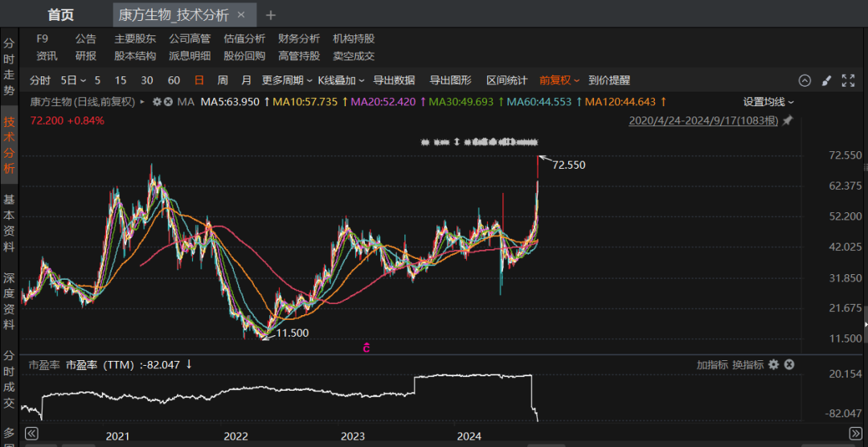Screen dimensions: 868x447
Task: Expand the 设置均线 dropdown
Action: (x=768, y=102)
